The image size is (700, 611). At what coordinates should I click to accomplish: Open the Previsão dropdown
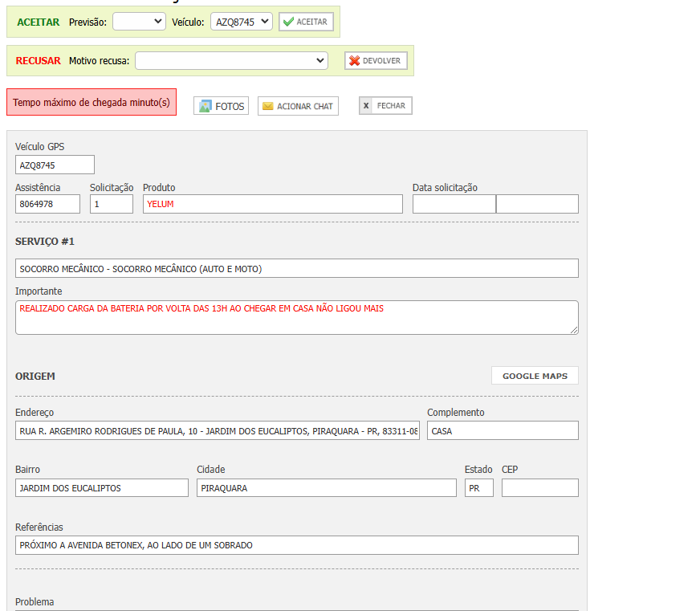click(x=139, y=22)
